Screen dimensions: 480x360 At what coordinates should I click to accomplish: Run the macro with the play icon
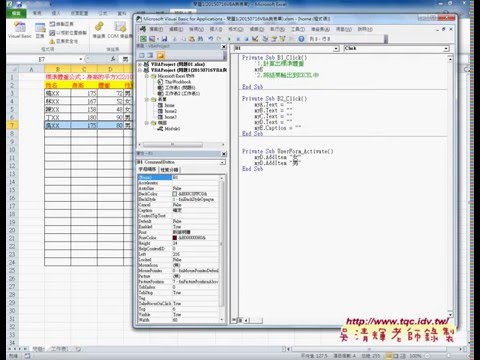coord(229,39)
